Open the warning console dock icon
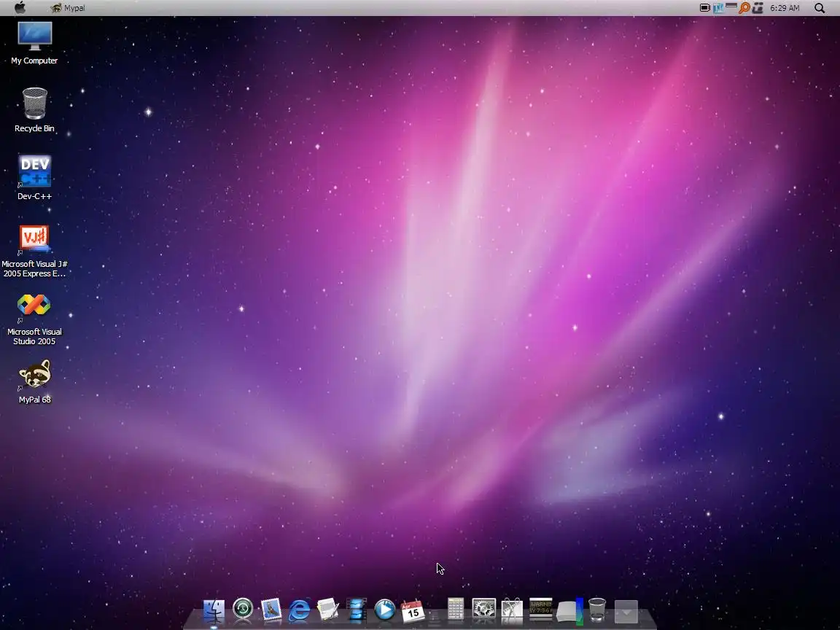 [540, 609]
